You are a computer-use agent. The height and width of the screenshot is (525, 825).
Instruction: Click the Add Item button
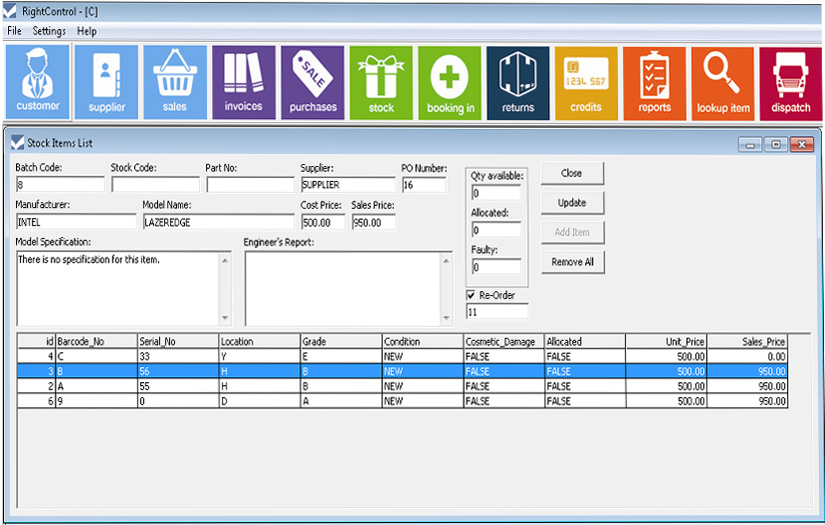(x=572, y=232)
